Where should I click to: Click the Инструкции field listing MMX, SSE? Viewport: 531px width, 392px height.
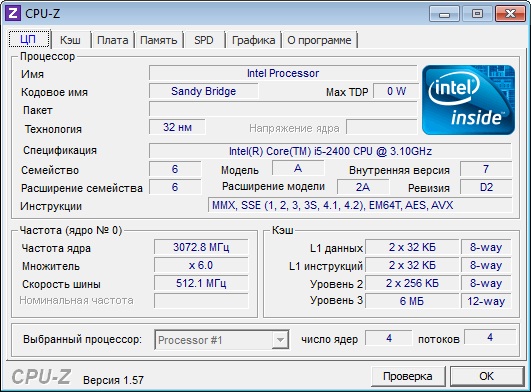360,205
